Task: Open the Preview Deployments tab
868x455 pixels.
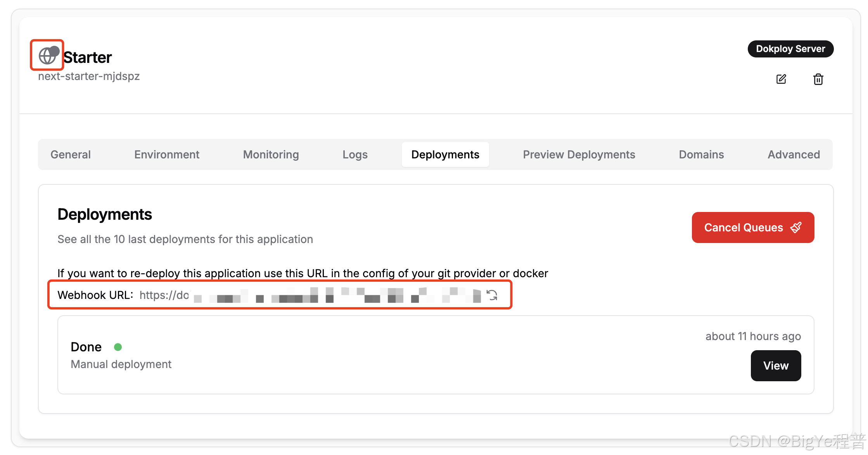Action: tap(579, 155)
